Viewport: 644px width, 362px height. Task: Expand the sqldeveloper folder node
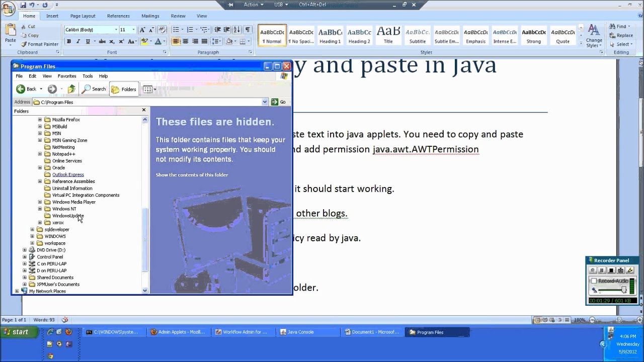tap(32, 229)
